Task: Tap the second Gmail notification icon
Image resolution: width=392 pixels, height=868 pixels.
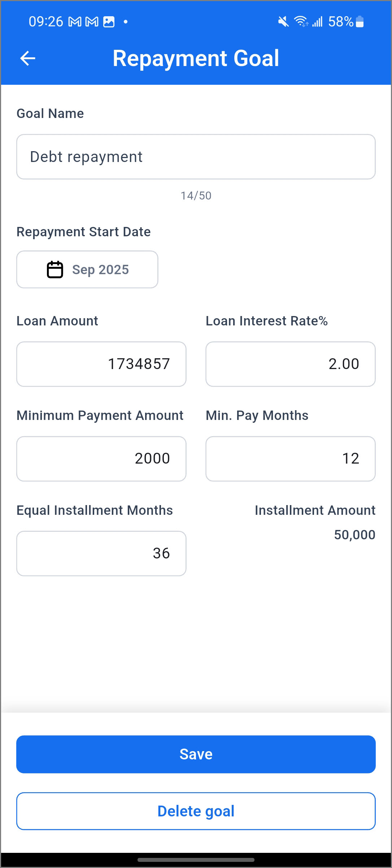Action: (92, 22)
